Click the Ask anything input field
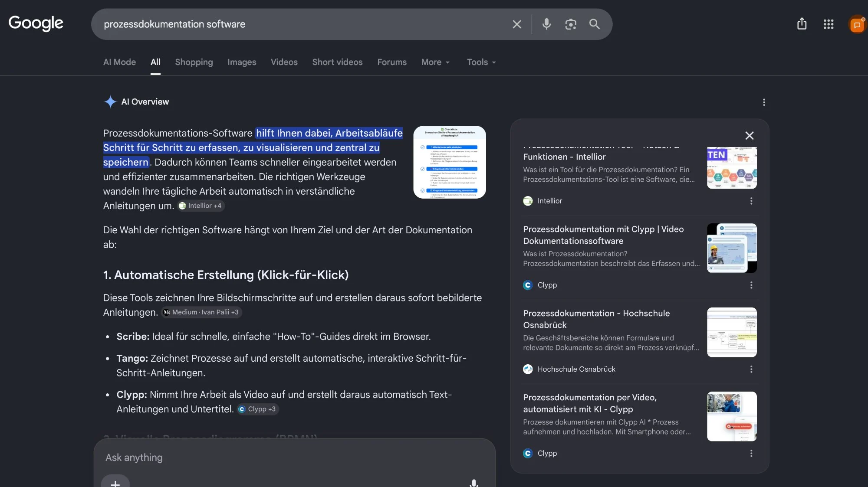 coord(294,458)
